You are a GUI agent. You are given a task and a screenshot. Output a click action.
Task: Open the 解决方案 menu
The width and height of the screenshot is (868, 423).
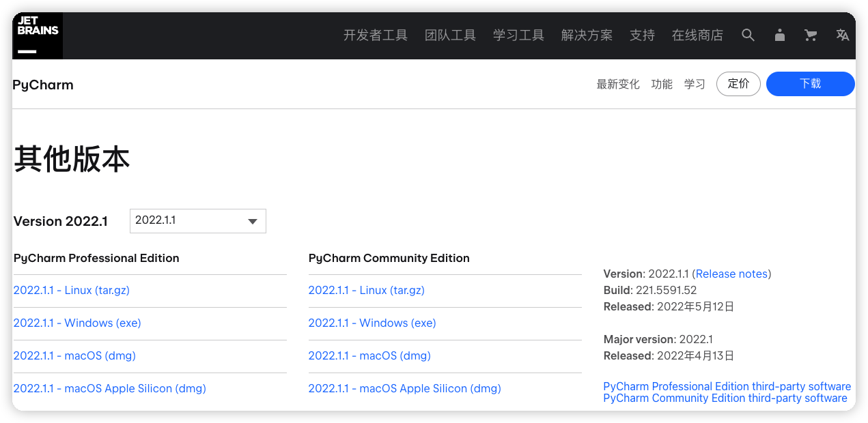pyautogui.click(x=587, y=35)
